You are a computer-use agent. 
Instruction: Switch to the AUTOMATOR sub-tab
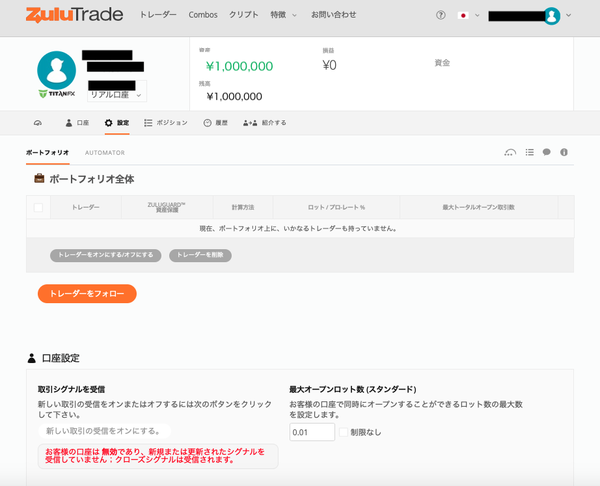coord(105,153)
